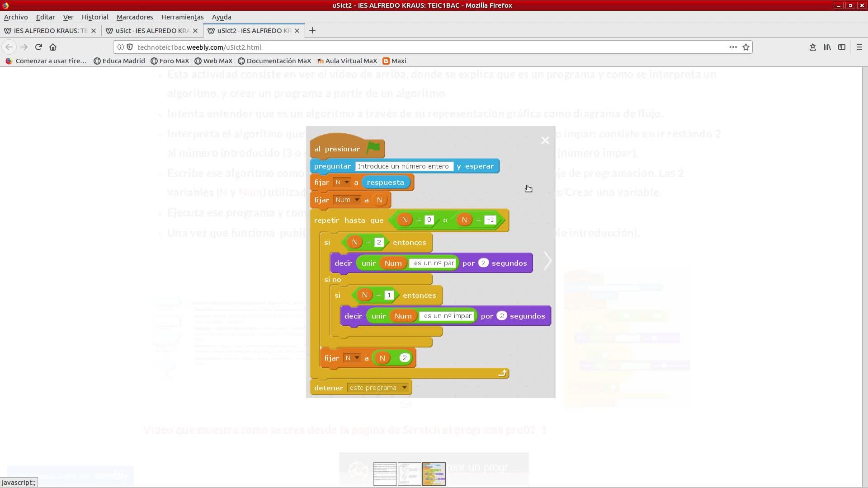Toggle the sidebar view icon
Viewport: 868px width, 488px height.
(x=841, y=47)
